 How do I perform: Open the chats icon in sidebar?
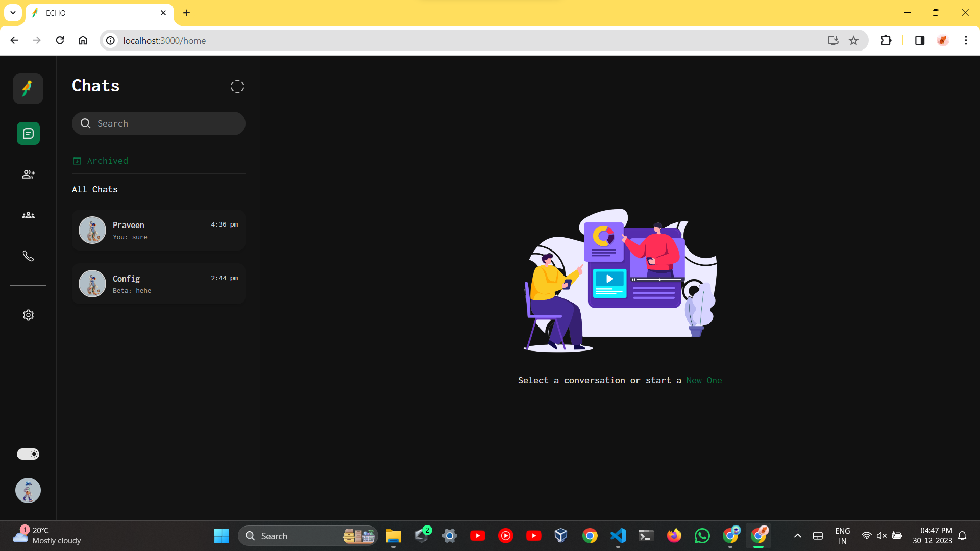[x=28, y=134]
